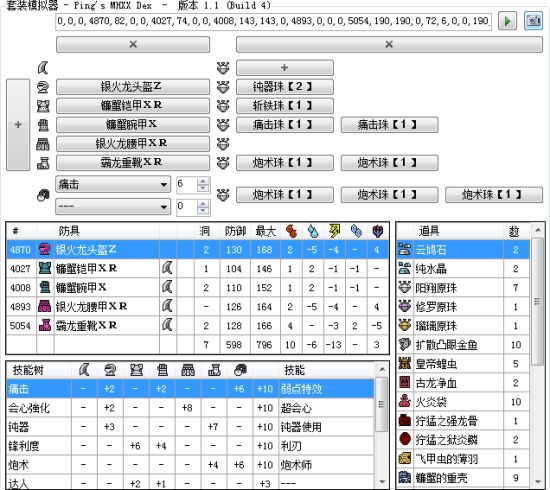Click the water resistance column icon

coord(313,231)
